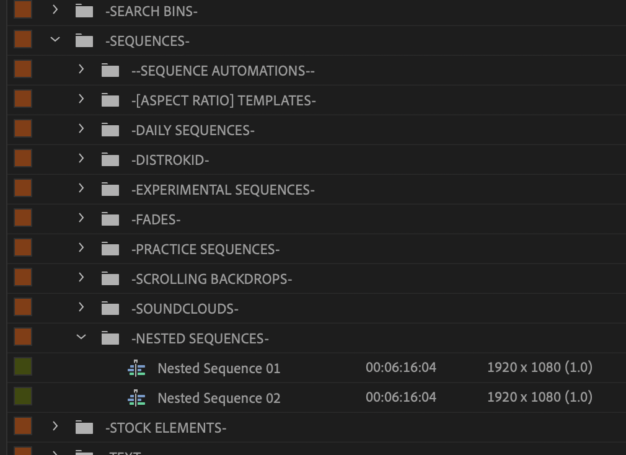The image size is (626, 455).
Task: Click the duration of Nested Sequence 01
Action: pos(400,369)
